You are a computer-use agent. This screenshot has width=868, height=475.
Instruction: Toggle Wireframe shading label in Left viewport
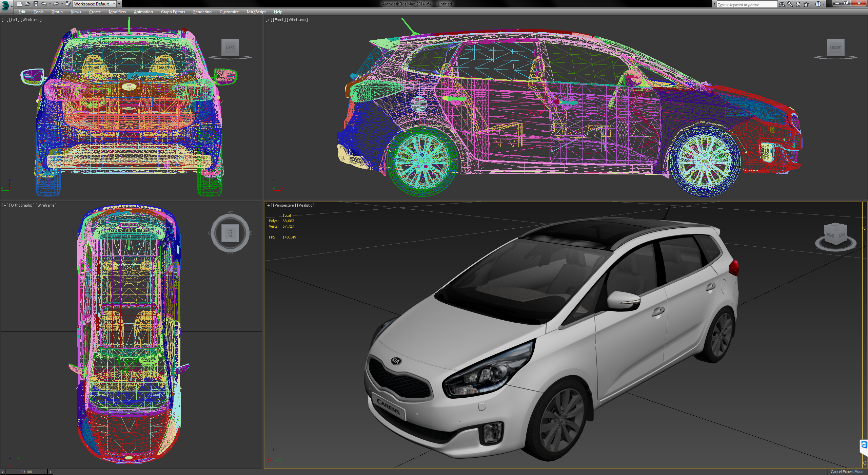tap(31, 20)
